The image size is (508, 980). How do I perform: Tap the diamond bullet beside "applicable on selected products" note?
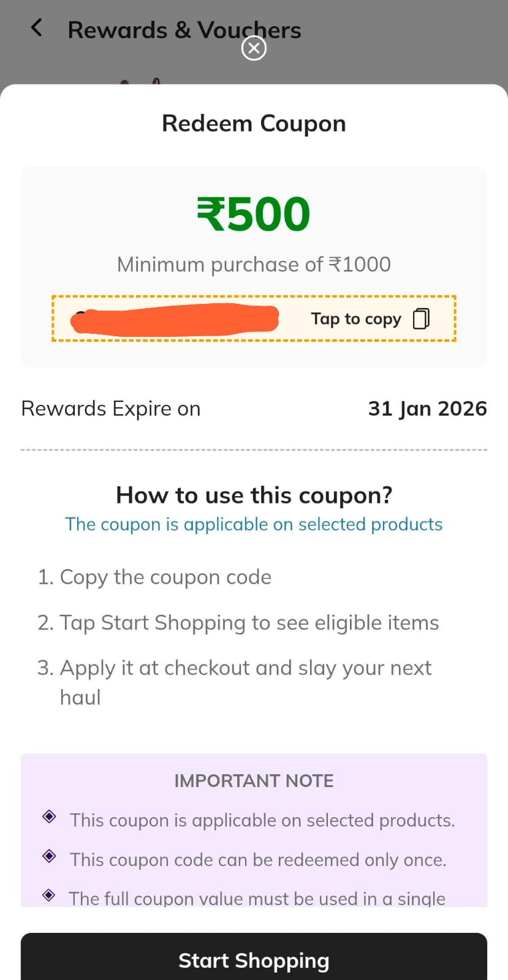pyautogui.click(x=49, y=816)
